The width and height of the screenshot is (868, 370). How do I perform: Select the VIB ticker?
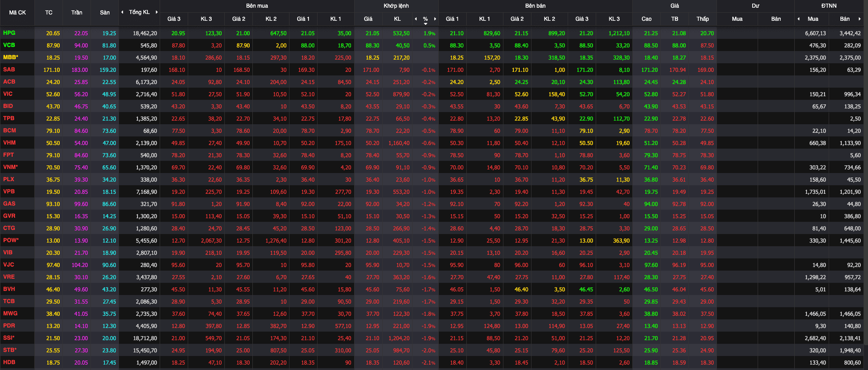point(8,253)
